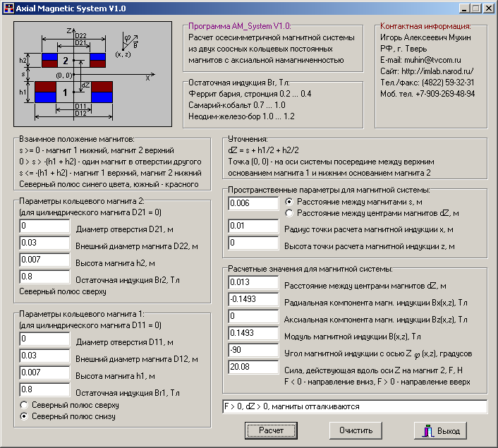The width and height of the screenshot is (498, 448).
Task: Click the magnet height h2 input field
Action: [44, 260]
